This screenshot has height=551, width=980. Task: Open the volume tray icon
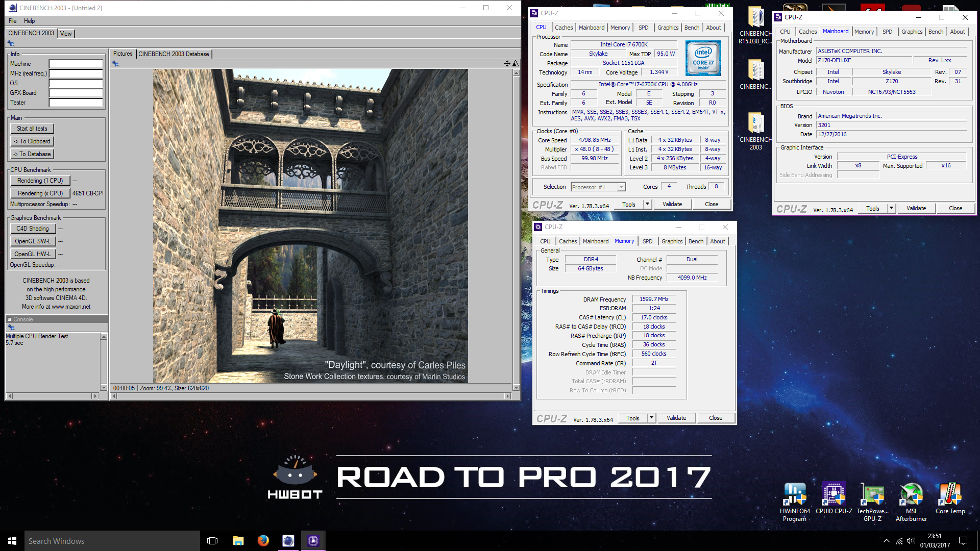click(911, 541)
